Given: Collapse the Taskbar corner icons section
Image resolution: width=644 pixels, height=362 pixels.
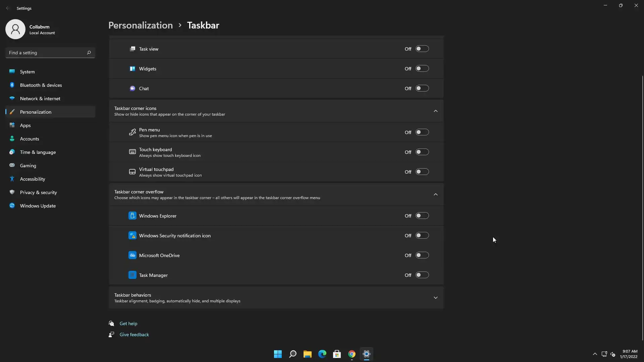Looking at the screenshot, I should (435, 111).
